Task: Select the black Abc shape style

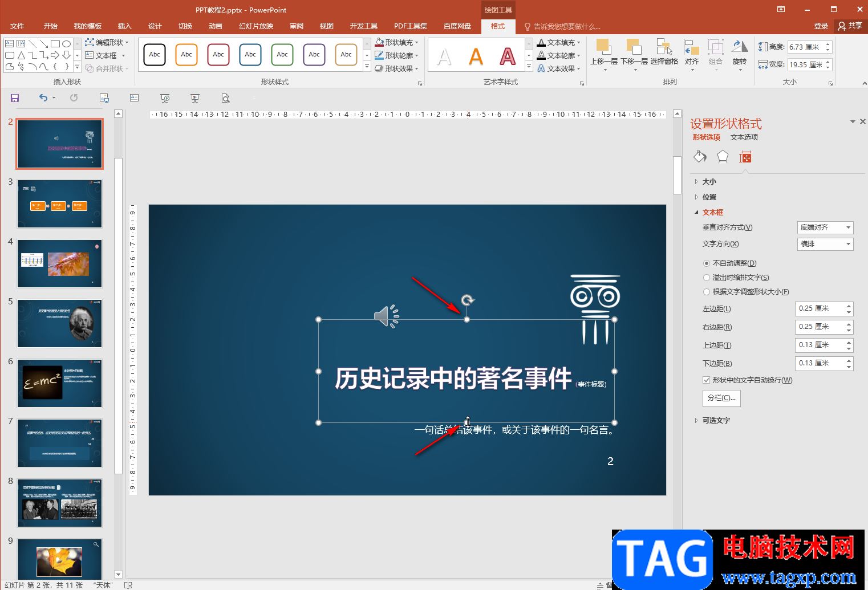Action: [x=155, y=55]
